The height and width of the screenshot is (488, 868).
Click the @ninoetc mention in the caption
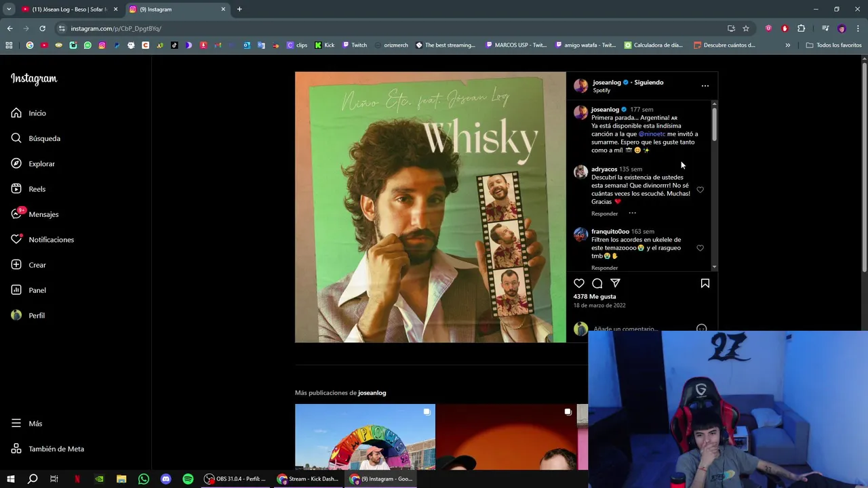(x=652, y=134)
